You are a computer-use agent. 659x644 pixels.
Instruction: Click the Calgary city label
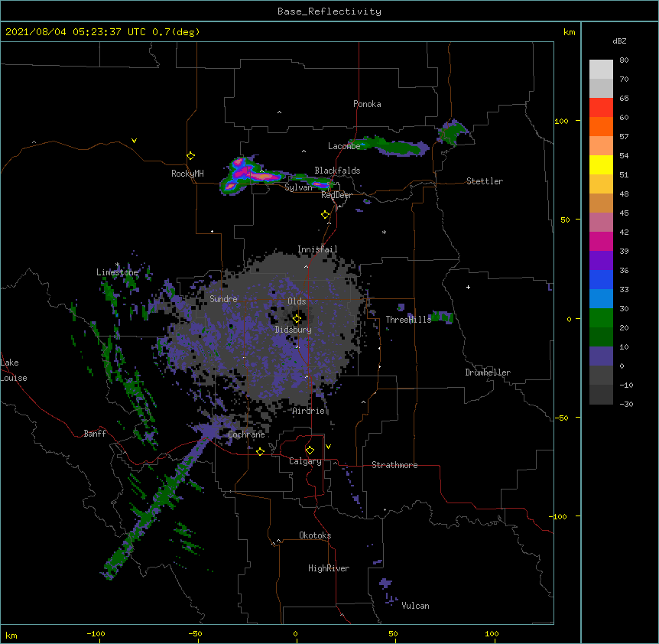(305, 461)
